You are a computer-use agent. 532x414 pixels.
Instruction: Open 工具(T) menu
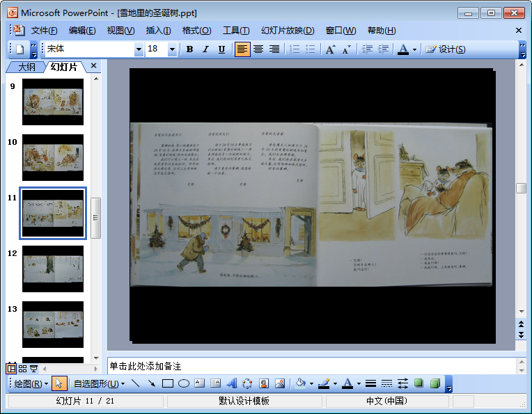point(236,31)
